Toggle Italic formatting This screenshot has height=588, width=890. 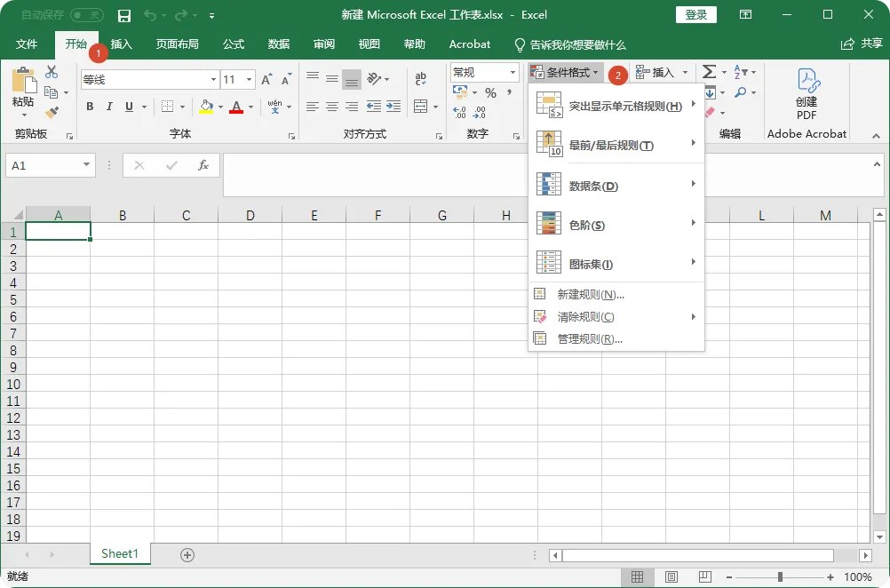pos(109,106)
